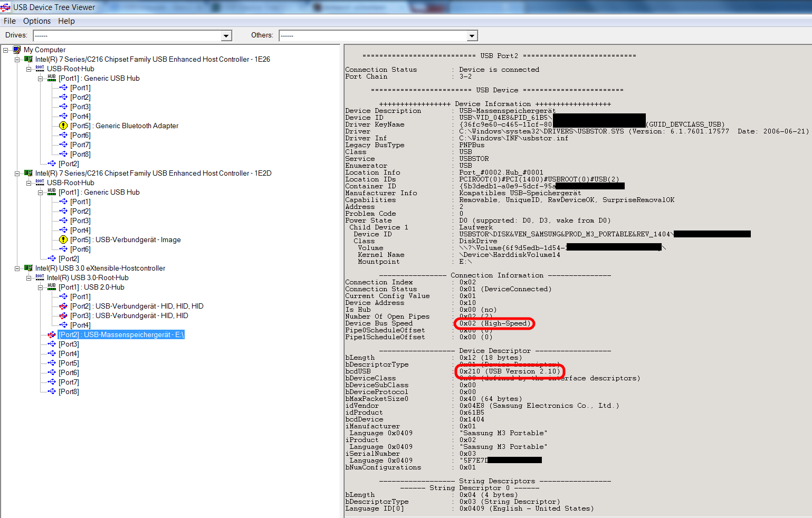The height and width of the screenshot is (518, 812).
Task: Open the File menu
Action: (x=9, y=21)
